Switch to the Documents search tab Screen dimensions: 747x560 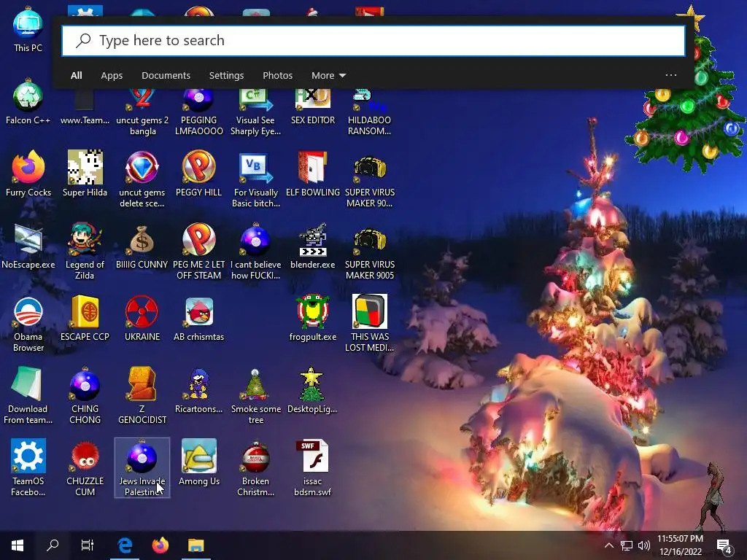coord(166,75)
